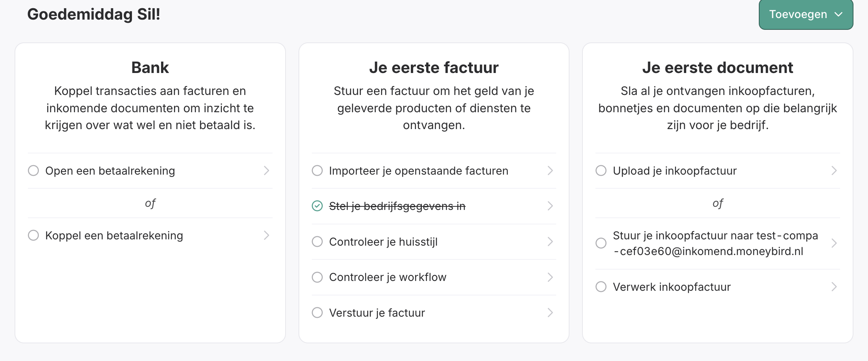This screenshot has height=361, width=868.
Task: Click the chevron beside 'Controleer je workflow'
Action: [550, 277]
